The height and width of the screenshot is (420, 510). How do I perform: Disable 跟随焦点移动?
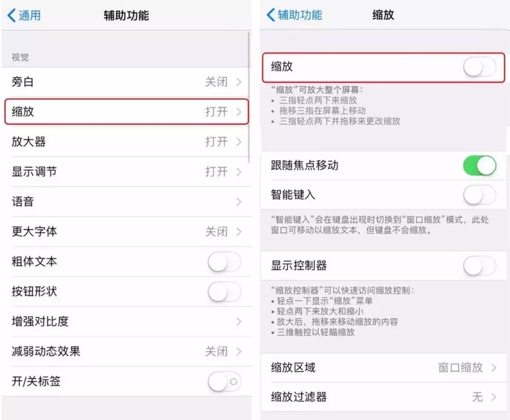pyautogui.click(x=480, y=166)
